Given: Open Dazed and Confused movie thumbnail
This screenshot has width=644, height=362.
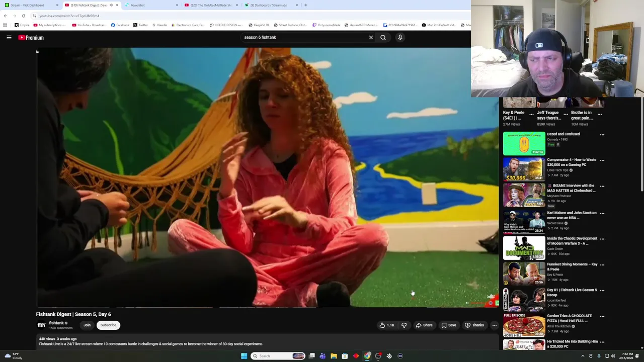Looking at the screenshot, I should click(524, 143).
